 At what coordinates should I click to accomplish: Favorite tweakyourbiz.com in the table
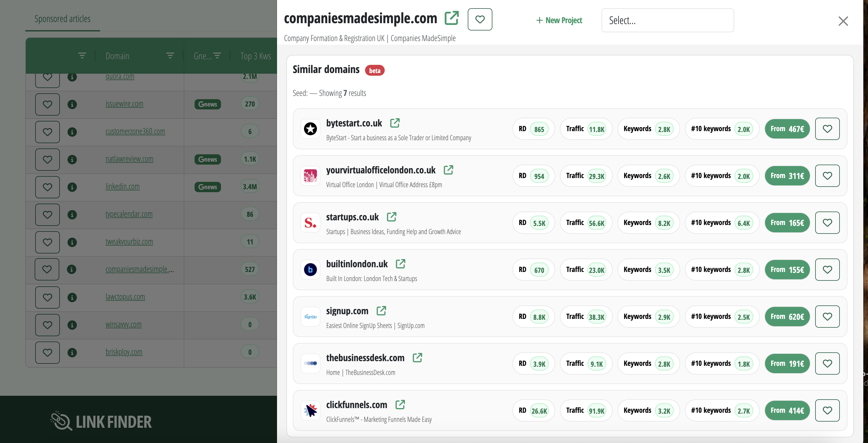48,242
